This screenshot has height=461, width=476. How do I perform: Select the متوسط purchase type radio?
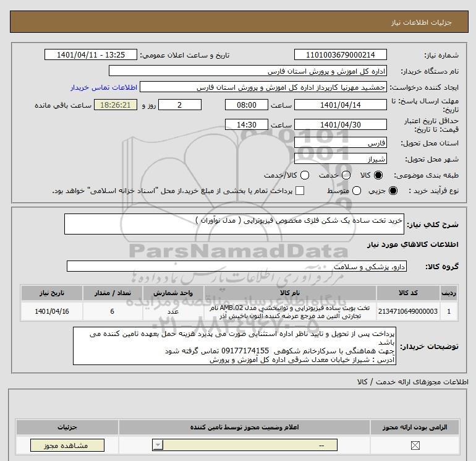[357, 191]
